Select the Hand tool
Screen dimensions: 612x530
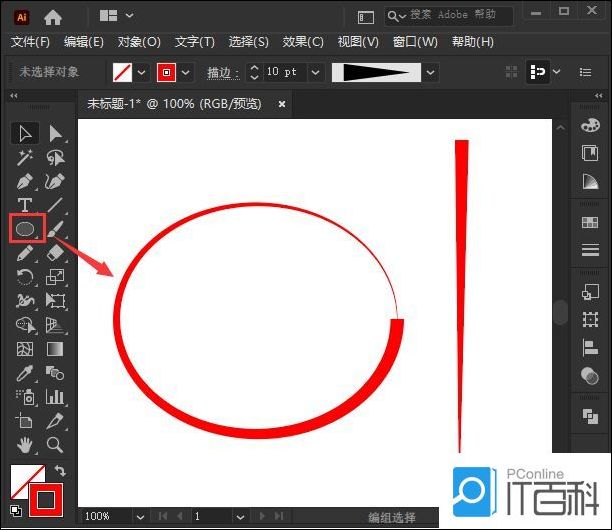25,445
